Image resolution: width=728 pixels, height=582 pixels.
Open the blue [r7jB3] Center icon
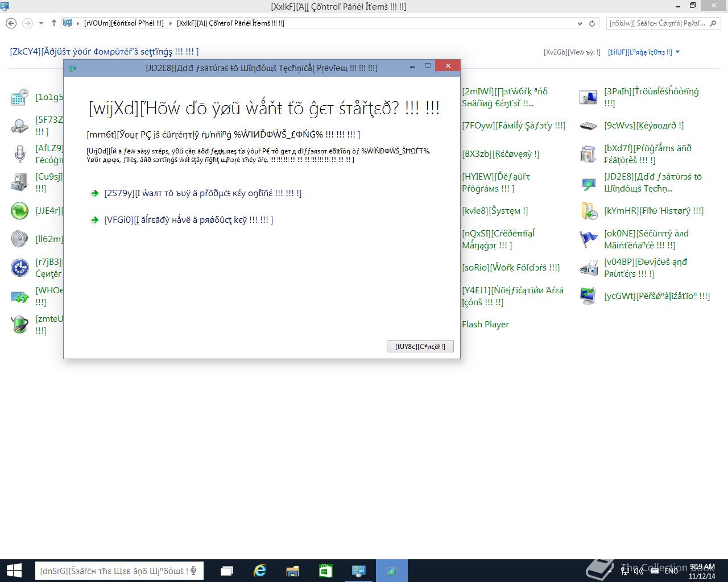point(20,268)
